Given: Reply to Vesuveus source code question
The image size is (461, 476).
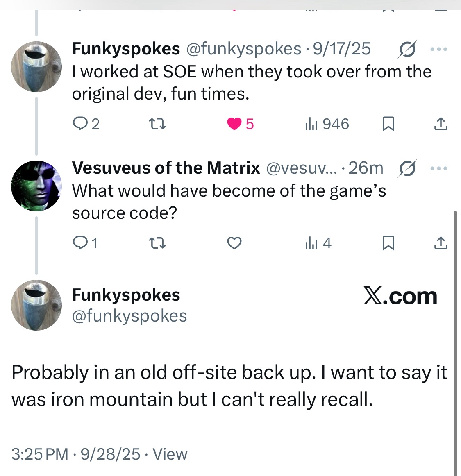Looking at the screenshot, I should (79, 243).
